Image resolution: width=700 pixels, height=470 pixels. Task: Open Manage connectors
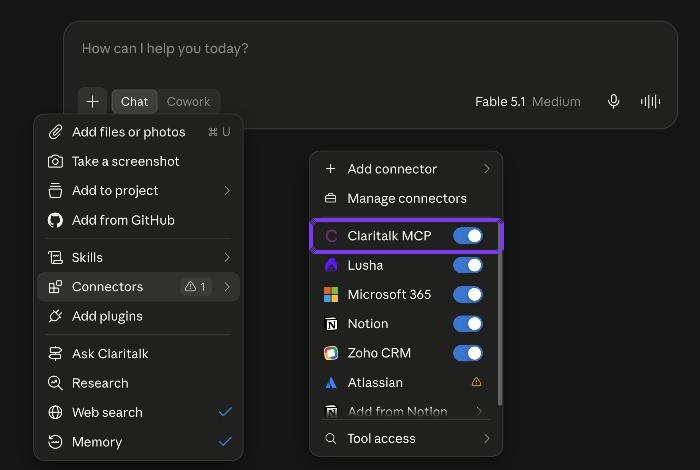(407, 198)
